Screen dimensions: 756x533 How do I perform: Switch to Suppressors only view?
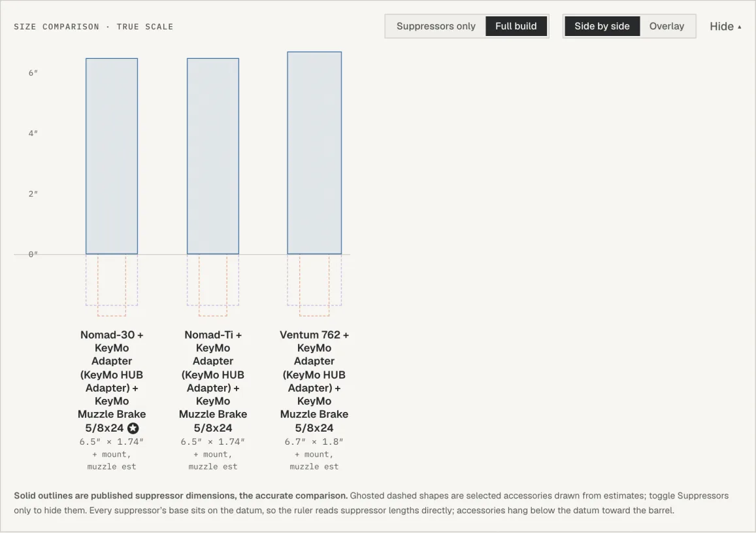tap(436, 26)
